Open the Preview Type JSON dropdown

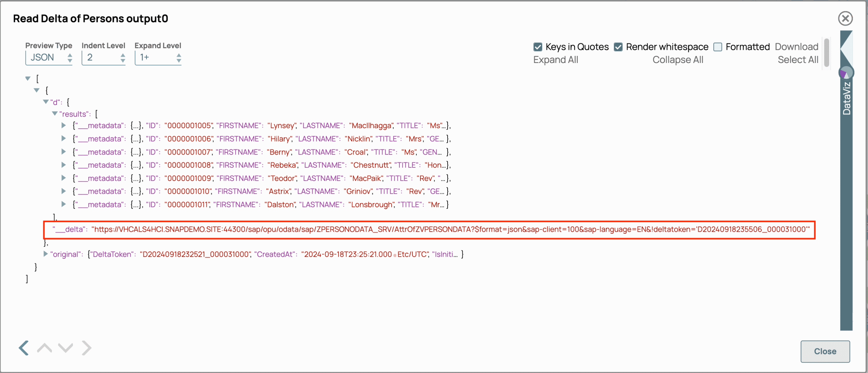point(49,58)
